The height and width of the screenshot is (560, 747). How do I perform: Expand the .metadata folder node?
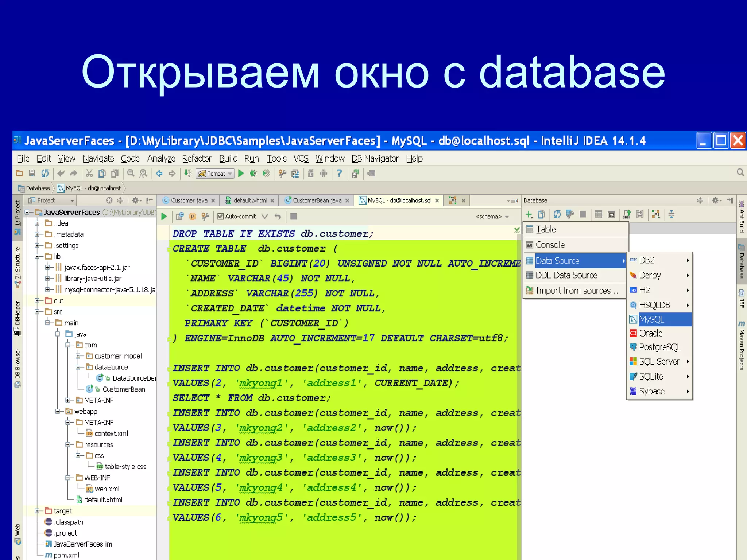coord(37,234)
